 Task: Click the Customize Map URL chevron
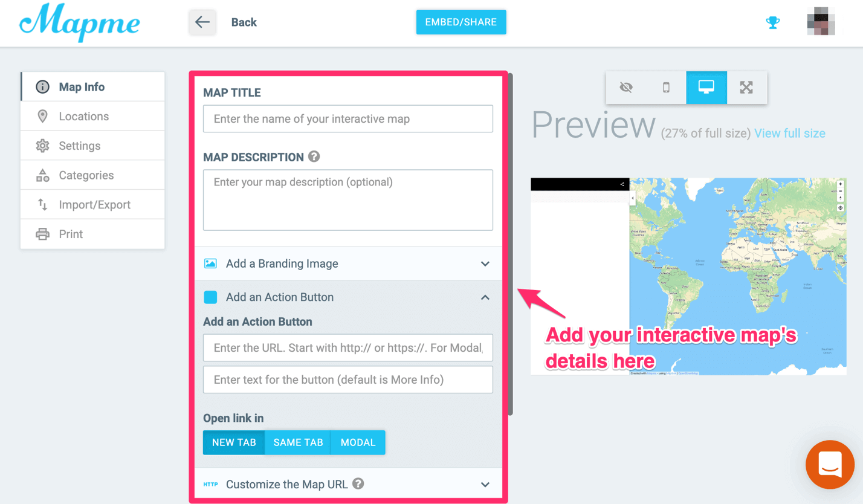[x=485, y=485]
